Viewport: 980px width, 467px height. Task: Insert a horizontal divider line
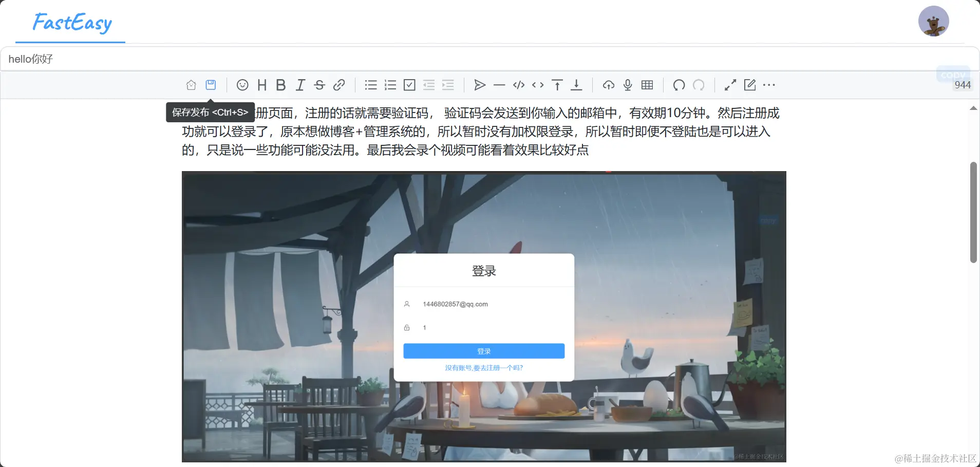[499, 85]
